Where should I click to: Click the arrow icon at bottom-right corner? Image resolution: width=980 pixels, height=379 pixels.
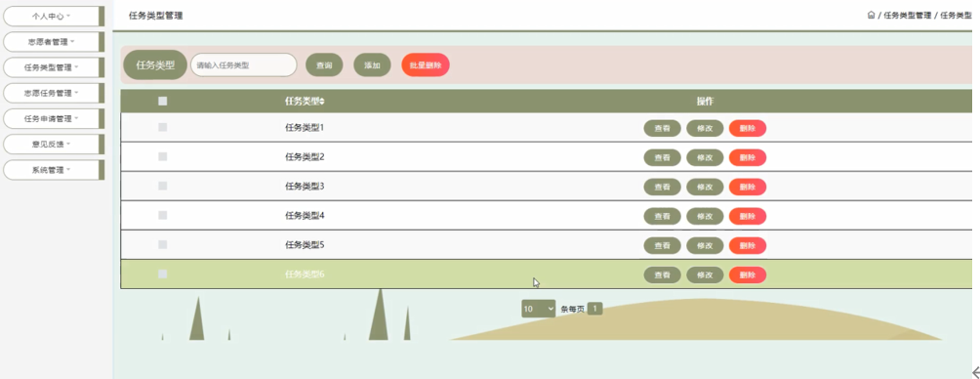pos(976,371)
